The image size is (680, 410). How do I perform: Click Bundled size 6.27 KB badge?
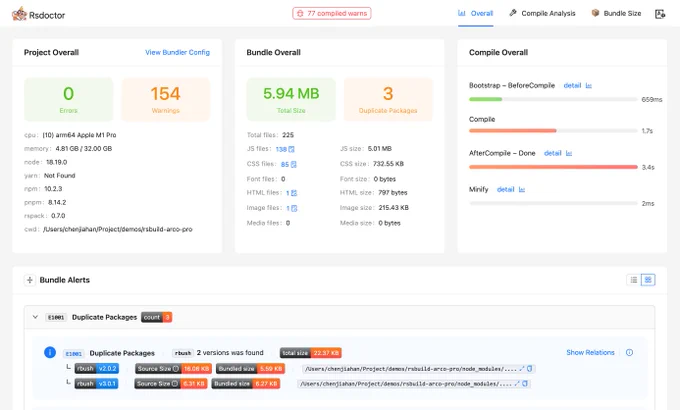click(x=246, y=384)
